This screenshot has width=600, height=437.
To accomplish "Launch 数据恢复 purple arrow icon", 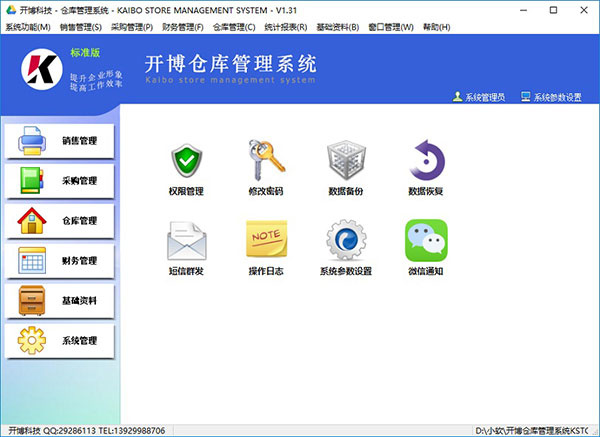I will 426,160.
